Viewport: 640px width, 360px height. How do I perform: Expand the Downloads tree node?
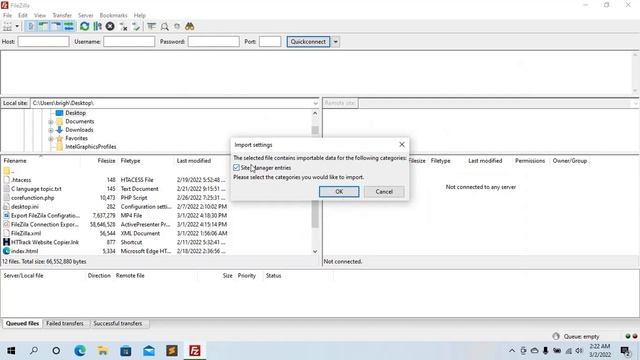tap(51, 130)
